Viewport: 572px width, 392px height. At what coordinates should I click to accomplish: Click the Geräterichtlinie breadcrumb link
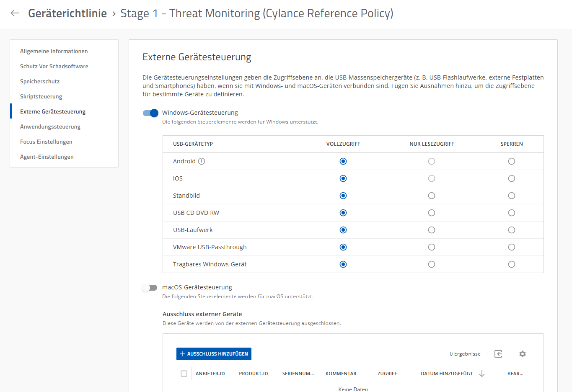(x=67, y=13)
